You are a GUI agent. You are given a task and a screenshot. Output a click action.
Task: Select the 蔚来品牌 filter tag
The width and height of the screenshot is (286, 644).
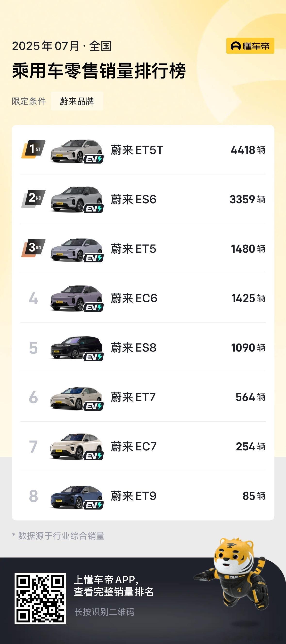click(x=77, y=101)
